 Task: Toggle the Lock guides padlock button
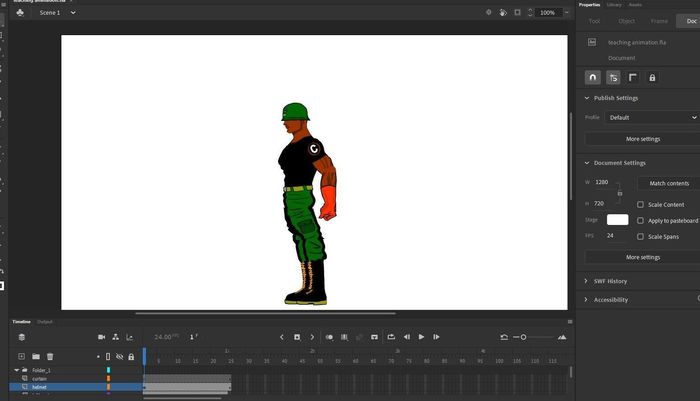coord(652,78)
